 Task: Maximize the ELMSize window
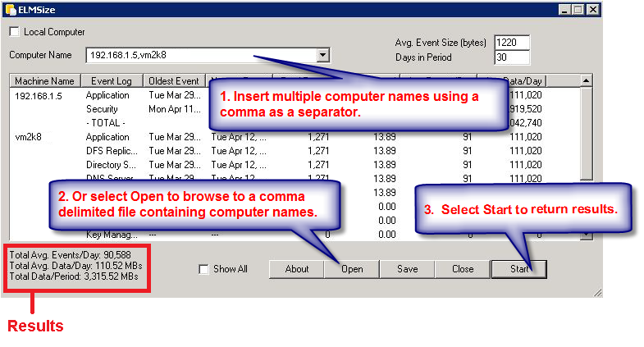coord(578,10)
